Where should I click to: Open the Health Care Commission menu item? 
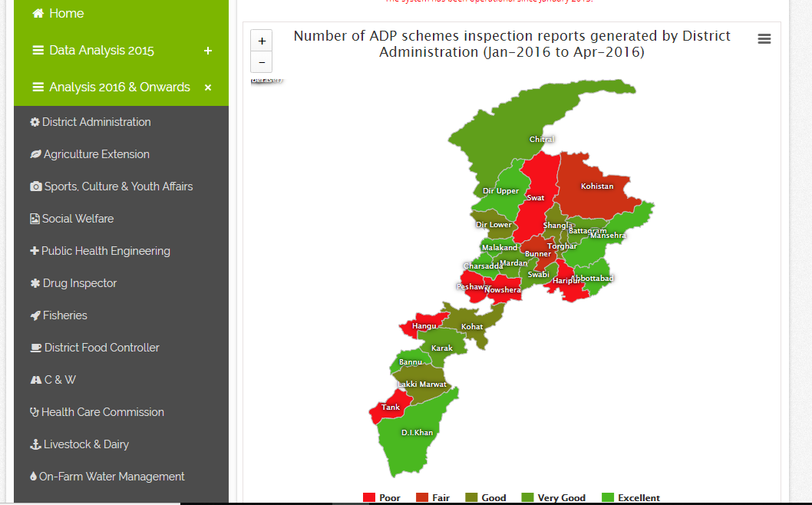[102, 412]
